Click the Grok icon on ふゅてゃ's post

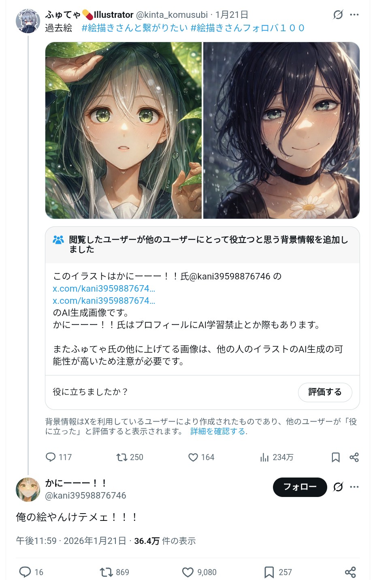[x=338, y=15]
